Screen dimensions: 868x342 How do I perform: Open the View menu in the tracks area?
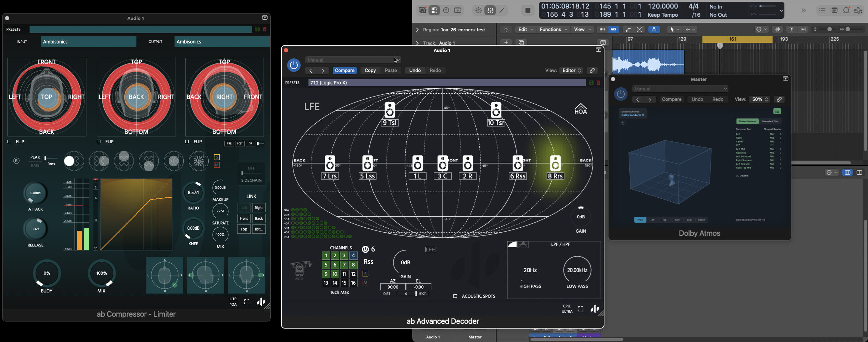[582, 30]
